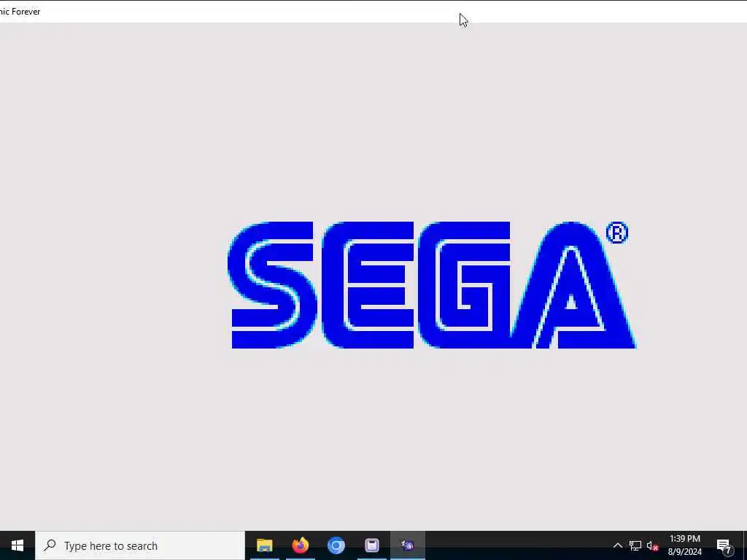Click the Sonic Forever window title bar
The image size is (747, 560).
(x=373, y=12)
